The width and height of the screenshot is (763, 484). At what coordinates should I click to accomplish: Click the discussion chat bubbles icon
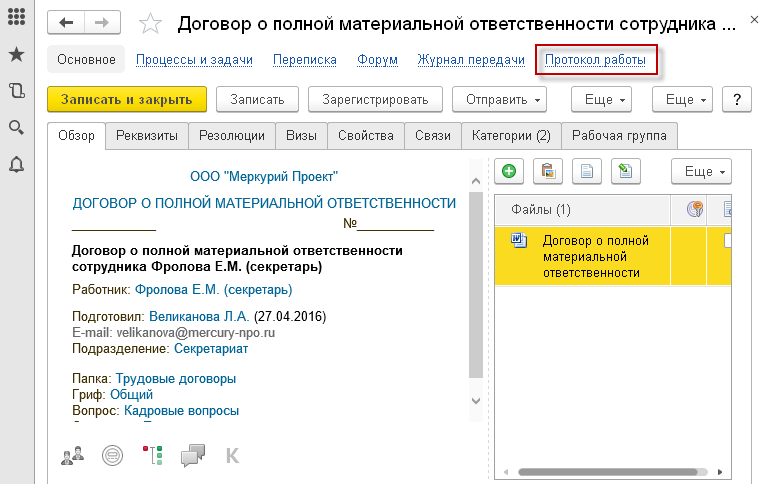coord(192,456)
